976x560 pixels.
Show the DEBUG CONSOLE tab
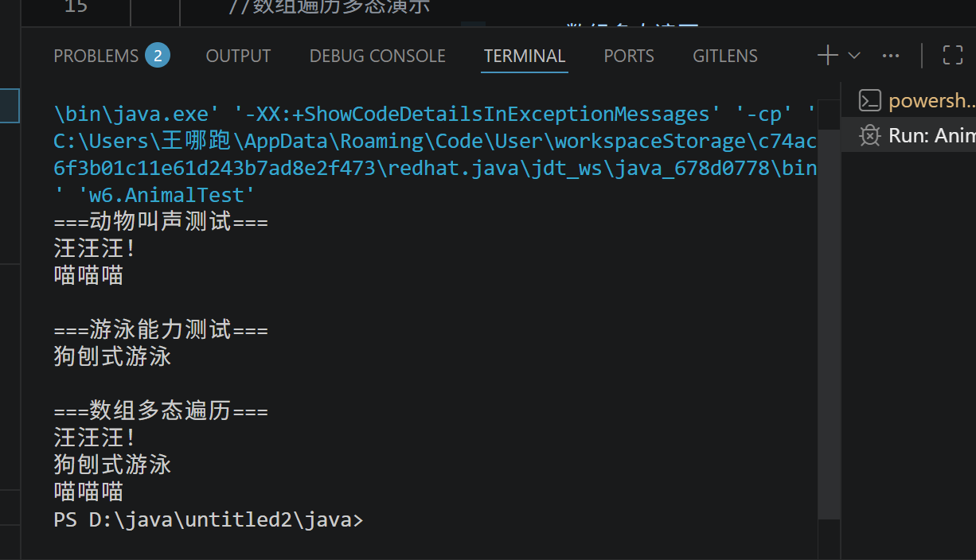[377, 56]
